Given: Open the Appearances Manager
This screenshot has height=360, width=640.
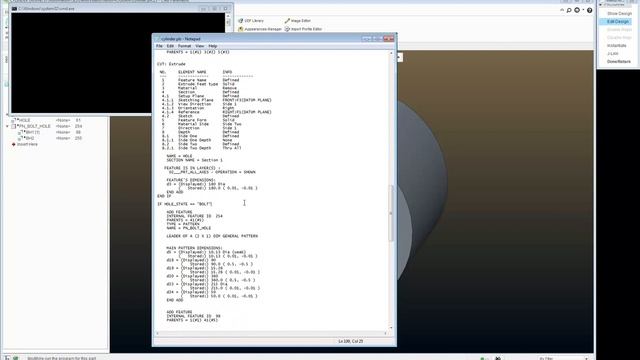Looking at the screenshot, I should [260, 29].
